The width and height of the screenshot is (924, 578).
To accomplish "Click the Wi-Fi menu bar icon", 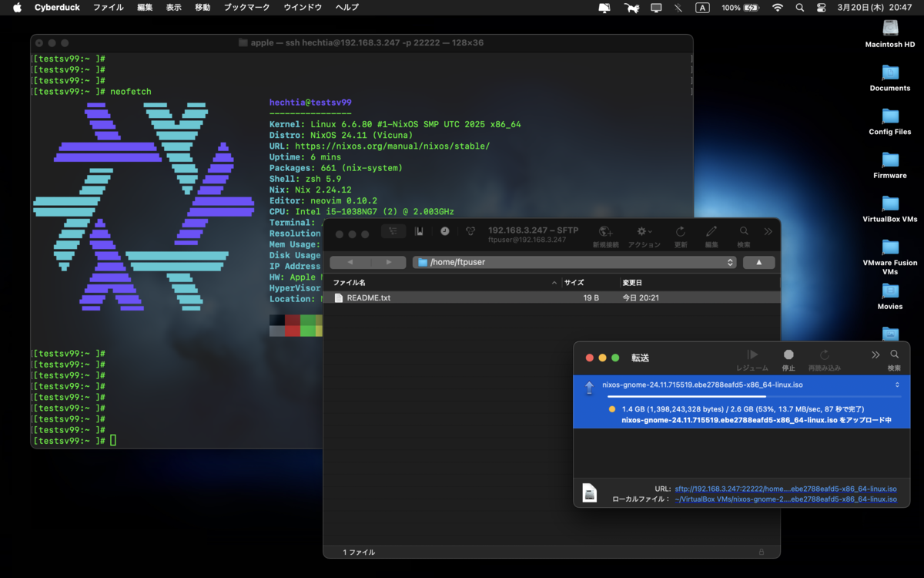I will pos(778,7).
